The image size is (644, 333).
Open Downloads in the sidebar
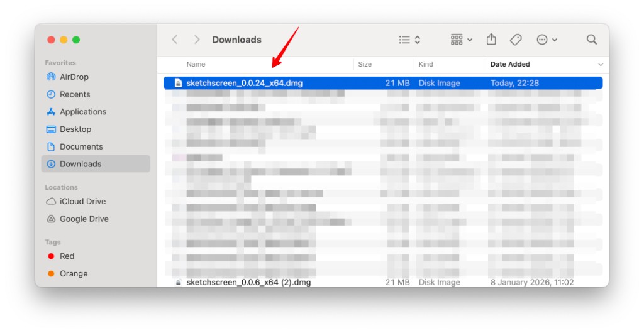pos(96,163)
